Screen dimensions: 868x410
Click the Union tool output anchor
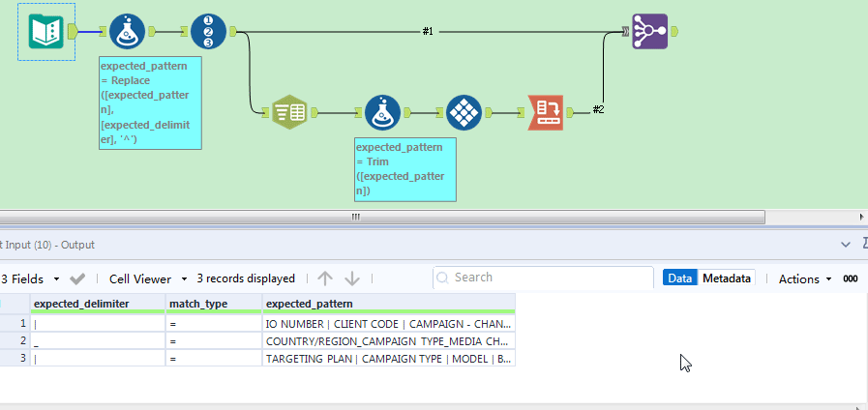[x=674, y=32]
